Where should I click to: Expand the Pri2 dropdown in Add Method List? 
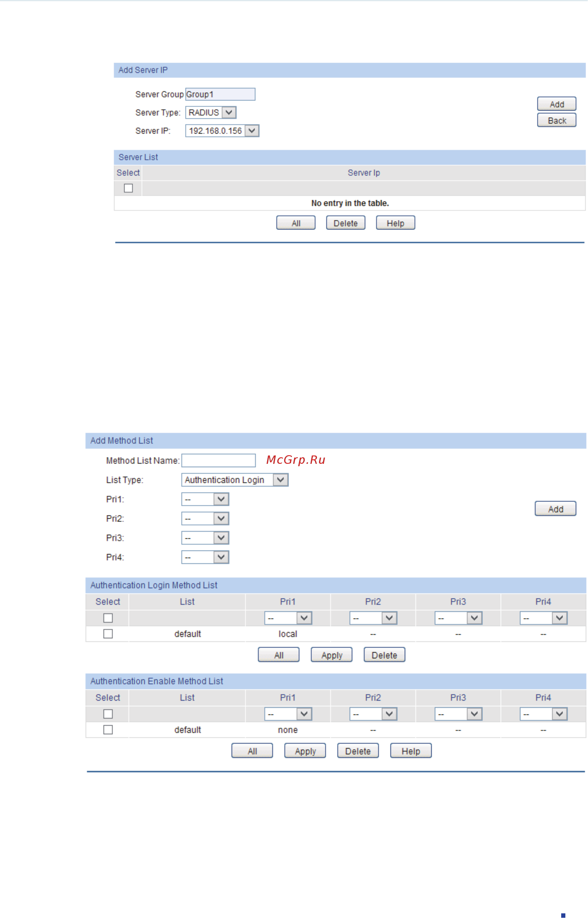[221, 519]
